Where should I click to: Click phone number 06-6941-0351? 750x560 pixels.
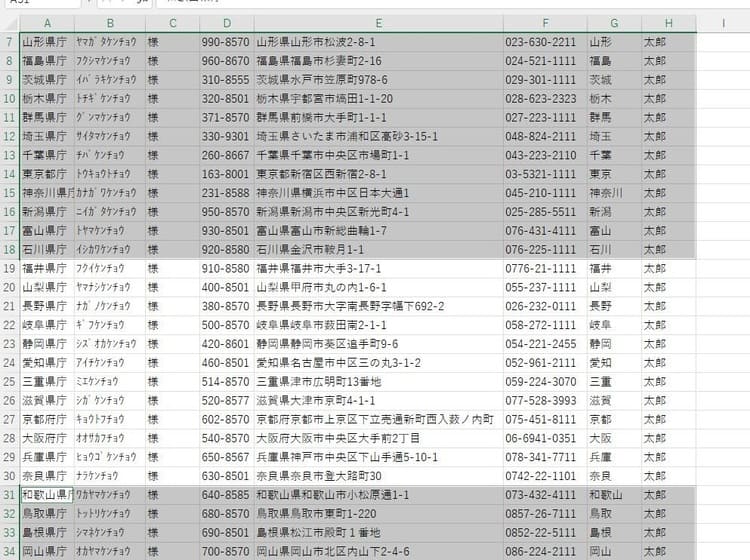click(545, 439)
